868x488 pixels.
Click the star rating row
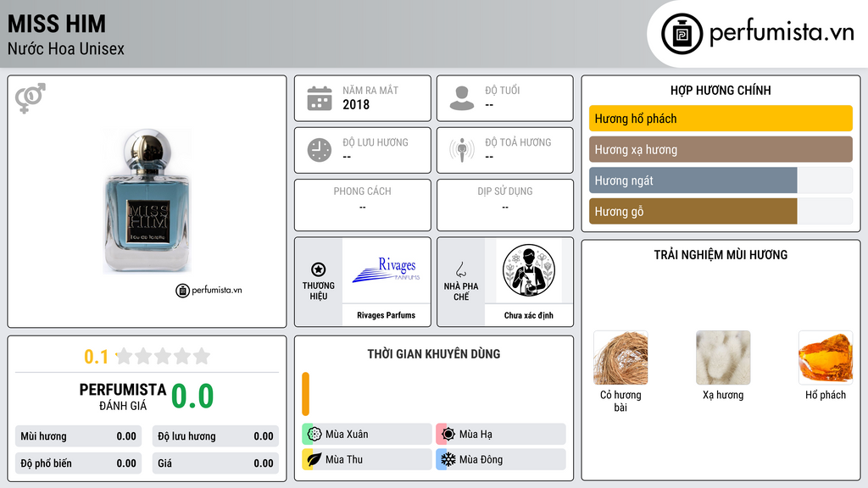163,356
